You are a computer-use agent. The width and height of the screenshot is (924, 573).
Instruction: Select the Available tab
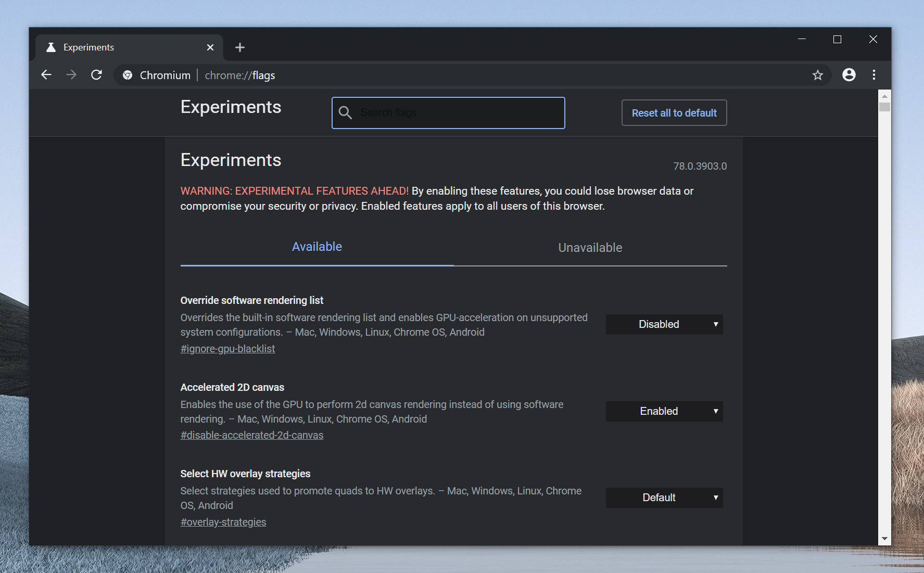tap(317, 247)
